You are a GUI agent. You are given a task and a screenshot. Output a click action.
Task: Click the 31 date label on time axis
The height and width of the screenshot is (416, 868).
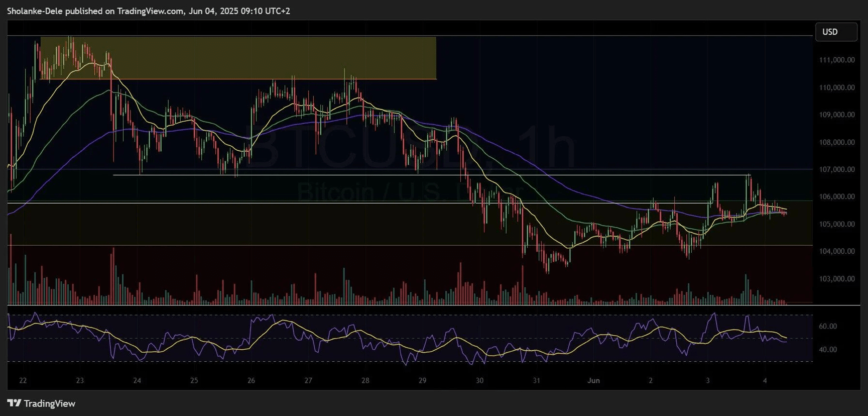[x=536, y=380]
